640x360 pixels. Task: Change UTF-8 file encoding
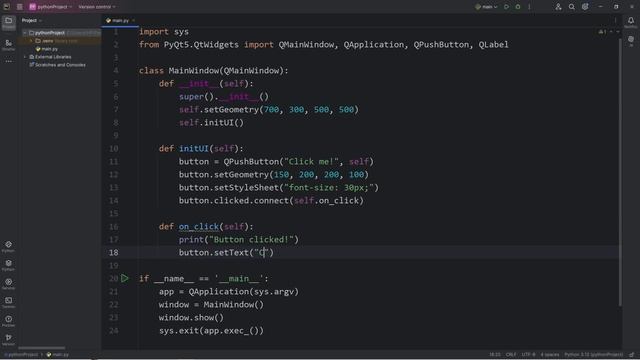pyautogui.click(x=528, y=355)
